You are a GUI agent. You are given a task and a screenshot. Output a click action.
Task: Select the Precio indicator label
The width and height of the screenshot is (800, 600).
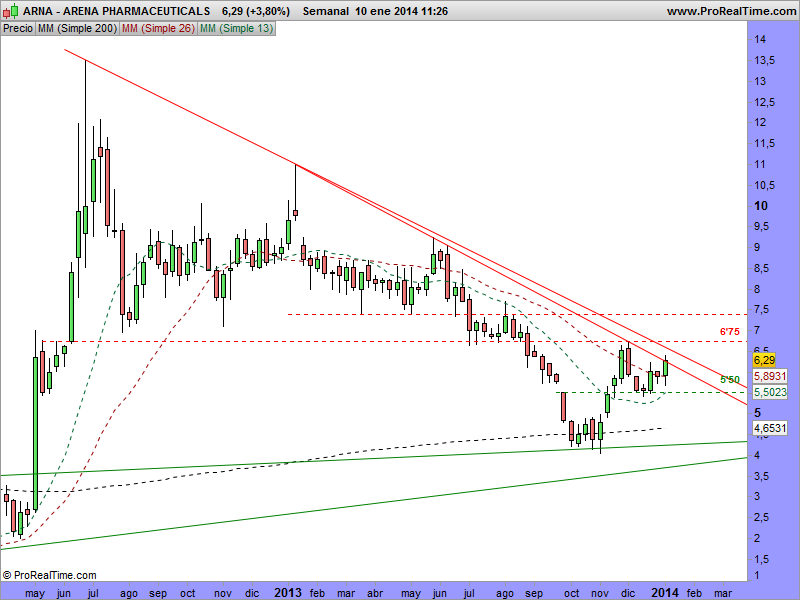click(x=18, y=29)
